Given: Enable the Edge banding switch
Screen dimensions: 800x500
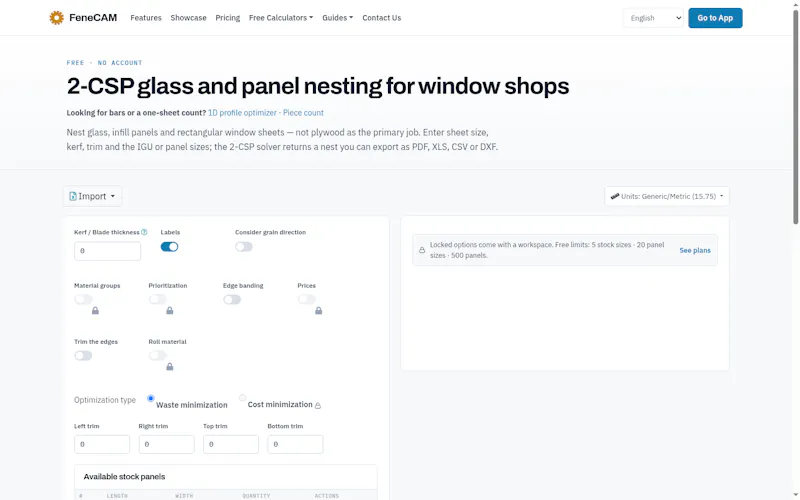Looking at the screenshot, I should [x=232, y=299].
